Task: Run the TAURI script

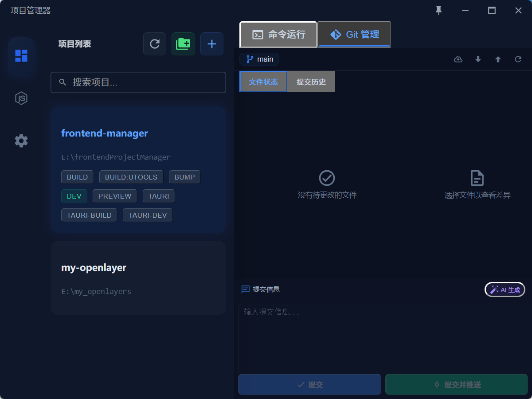Action: pyautogui.click(x=159, y=196)
